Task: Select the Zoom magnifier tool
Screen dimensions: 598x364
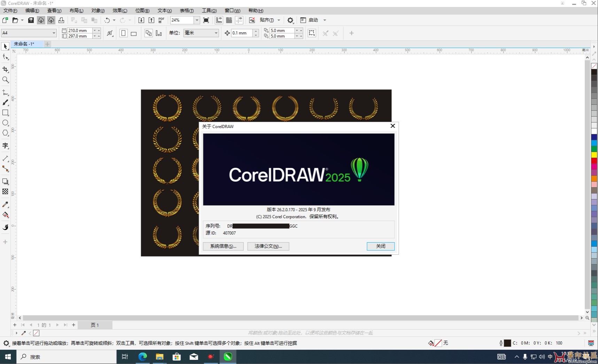Action: click(5, 80)
